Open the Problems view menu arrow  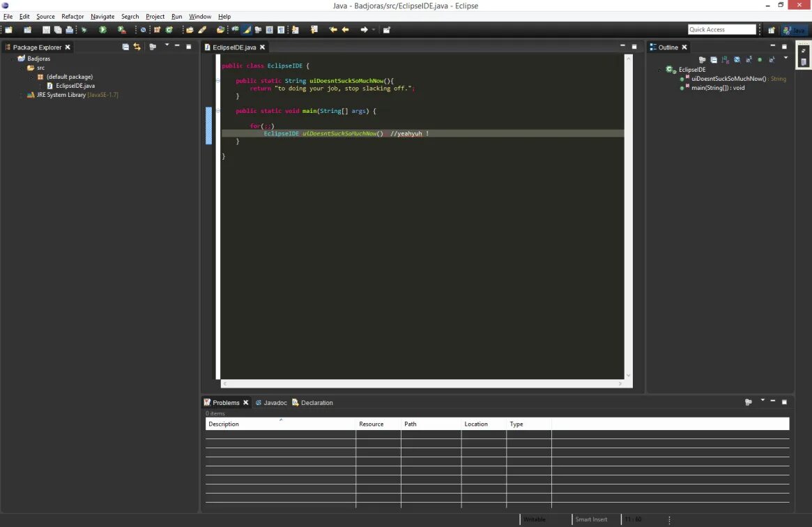763,400
